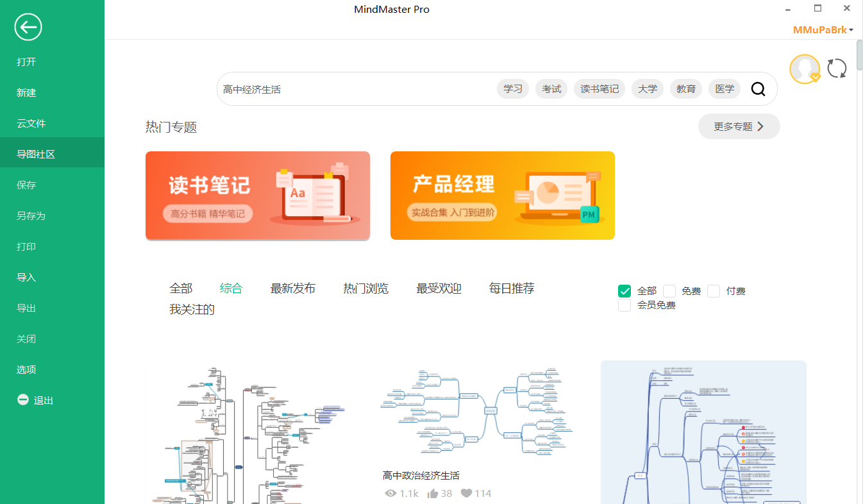Open the 读书笔记 topic banner
Screen dimensions: 863x504
click(258, 196)
